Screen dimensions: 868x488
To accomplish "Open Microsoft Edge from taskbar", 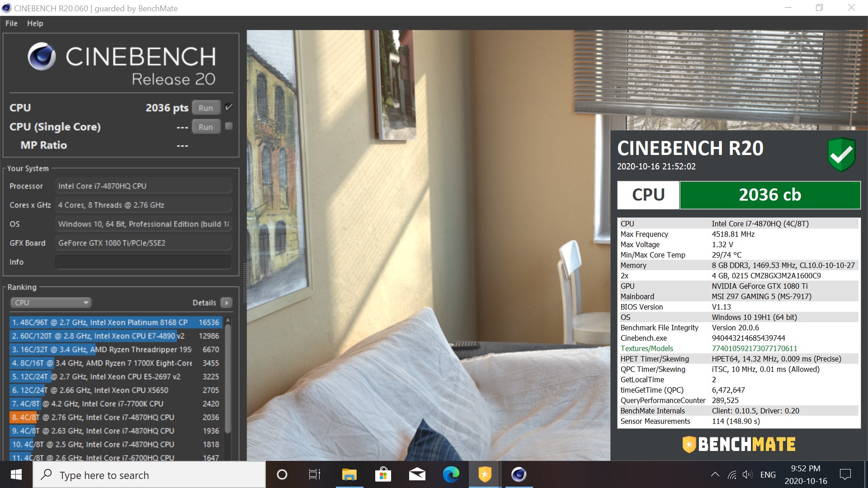I will [x=451, y=474].
